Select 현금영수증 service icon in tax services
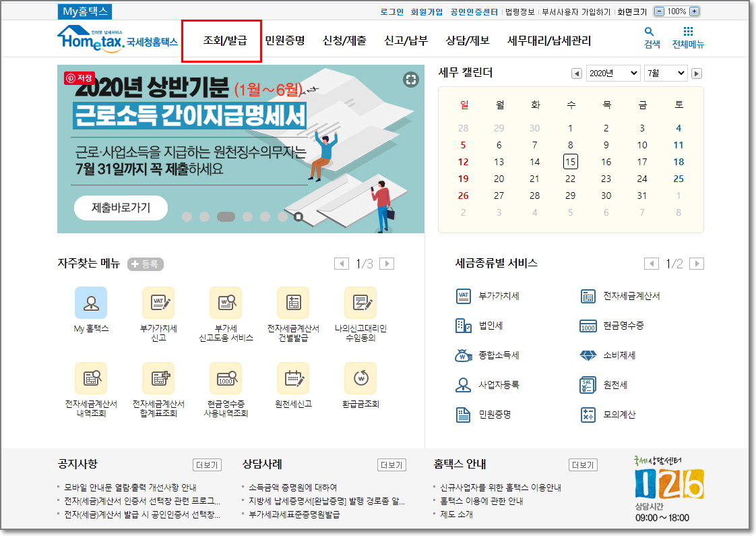Viewport: 756px width, 536px height. pyautogui.click(x=588, y=326)
